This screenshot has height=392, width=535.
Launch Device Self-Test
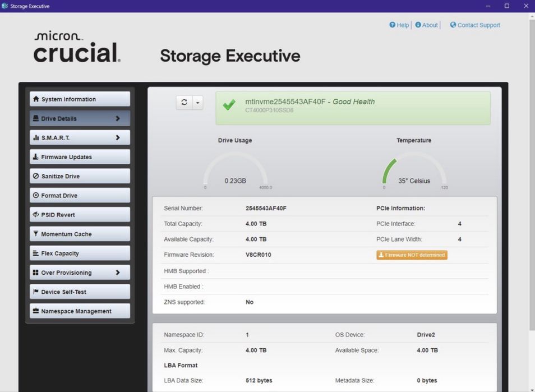tap(80, 292)
